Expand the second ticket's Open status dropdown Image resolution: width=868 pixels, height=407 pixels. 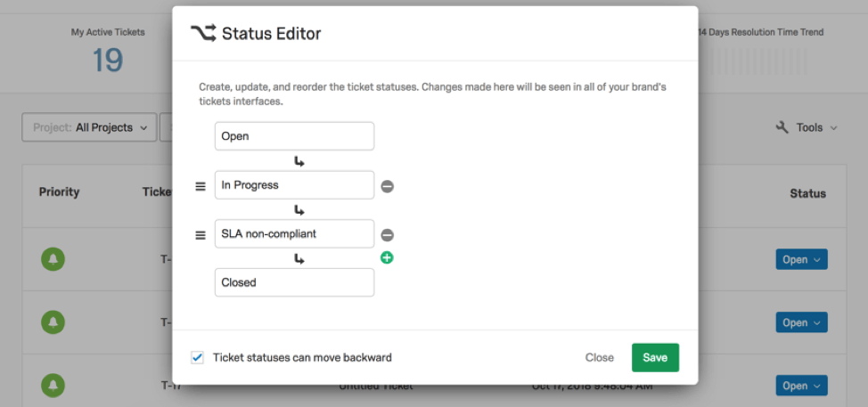801,322
